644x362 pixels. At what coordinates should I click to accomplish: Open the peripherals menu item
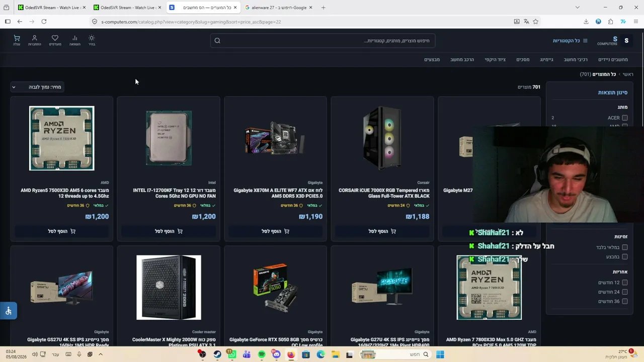[495, 59]
